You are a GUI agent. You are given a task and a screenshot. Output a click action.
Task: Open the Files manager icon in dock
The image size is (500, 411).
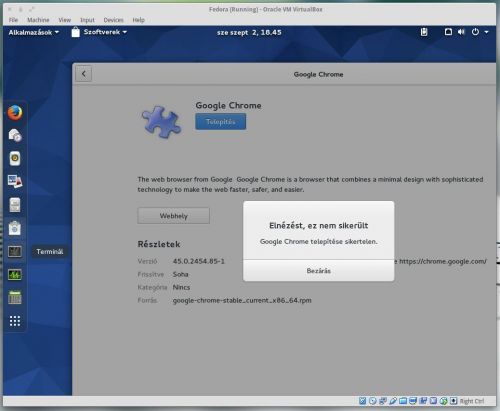pyautogui.click(x=15, y=205)
